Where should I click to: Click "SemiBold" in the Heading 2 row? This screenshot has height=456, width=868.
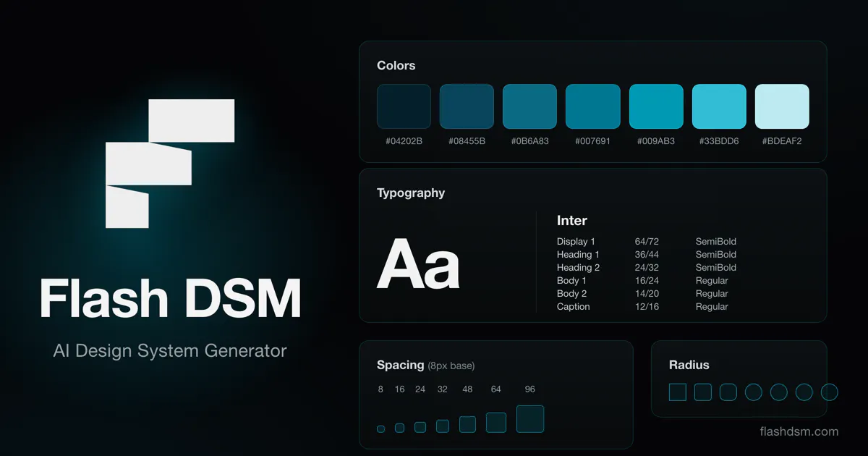[x=716, y=268]
